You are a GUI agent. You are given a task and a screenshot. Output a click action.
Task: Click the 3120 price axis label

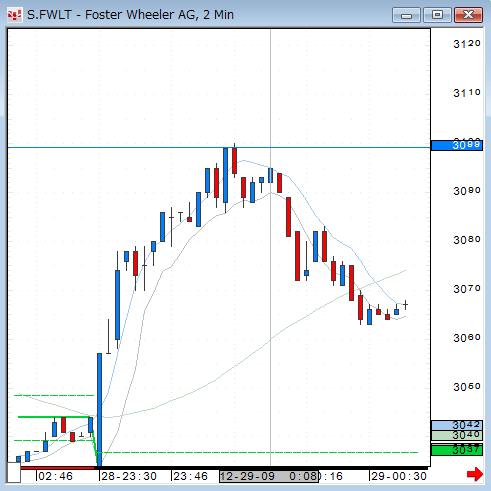point(467,44)
